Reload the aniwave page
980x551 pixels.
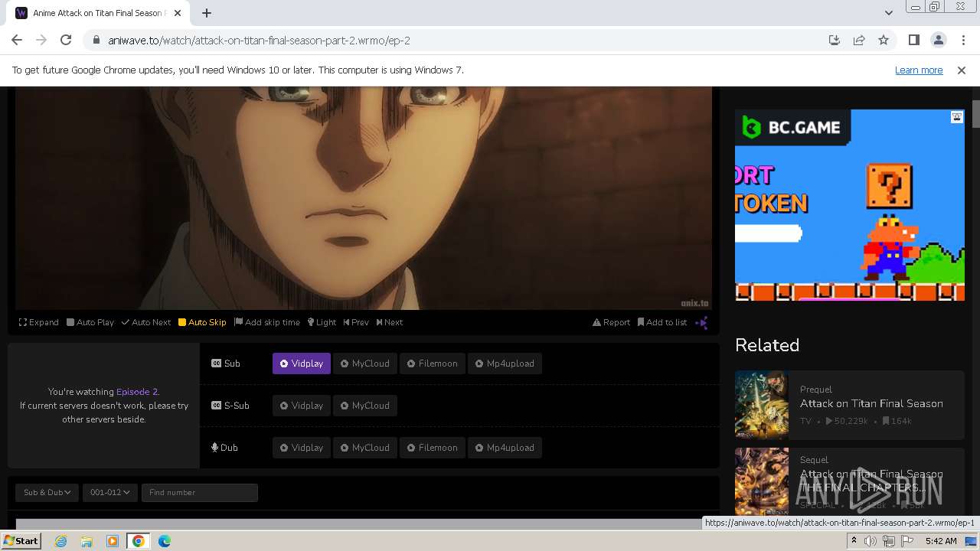pyautogui.click(x=66, y=40)
